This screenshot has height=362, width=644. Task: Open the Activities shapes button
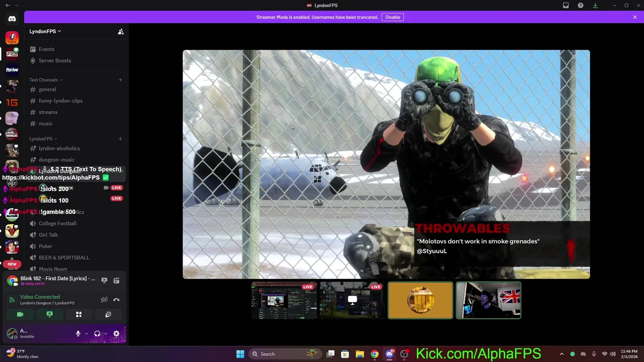pos(78,314)
